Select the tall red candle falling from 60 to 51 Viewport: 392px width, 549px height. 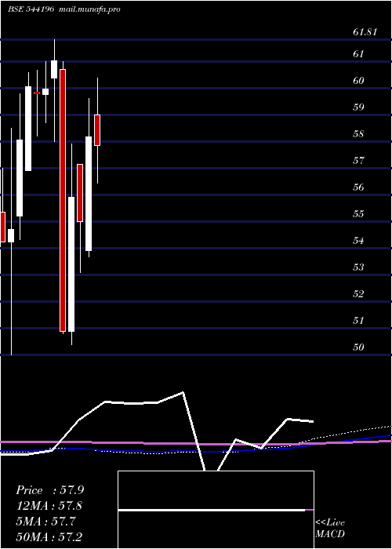pyautogui.click(x=63, y=200)
